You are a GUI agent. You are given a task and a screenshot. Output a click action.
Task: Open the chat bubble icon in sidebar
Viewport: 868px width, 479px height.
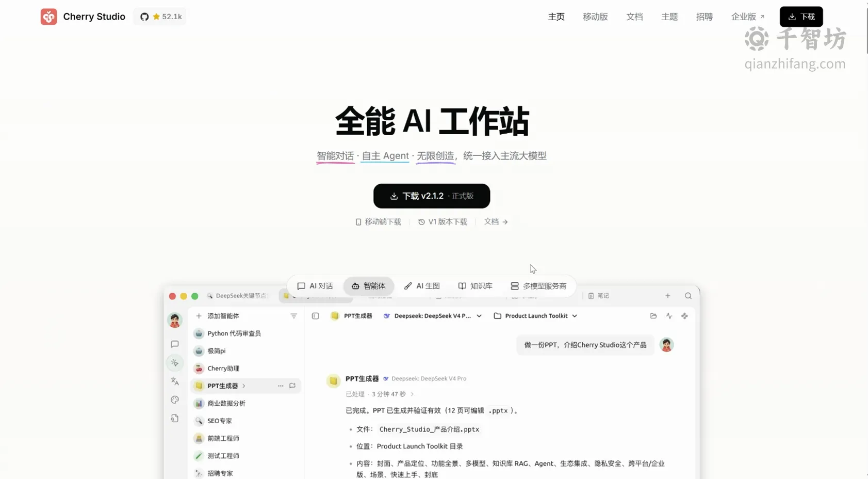pos(175,344)
